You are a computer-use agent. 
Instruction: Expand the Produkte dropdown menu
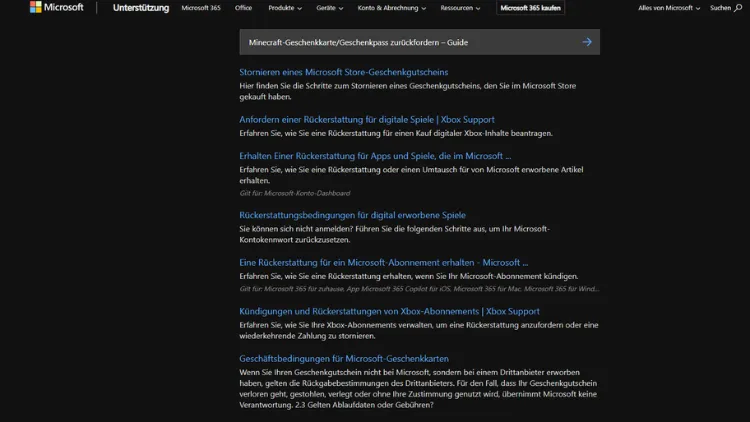(x=285, y=8)
